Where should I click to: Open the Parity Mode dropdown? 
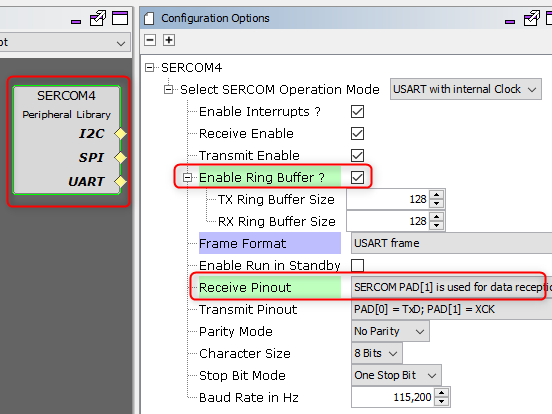click(x=390, y=331)
